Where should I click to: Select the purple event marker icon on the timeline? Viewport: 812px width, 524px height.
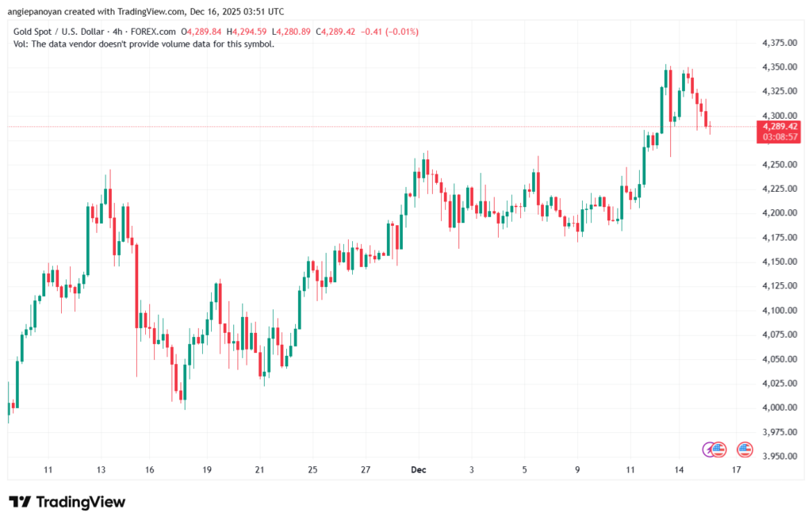tap(709, 449)
